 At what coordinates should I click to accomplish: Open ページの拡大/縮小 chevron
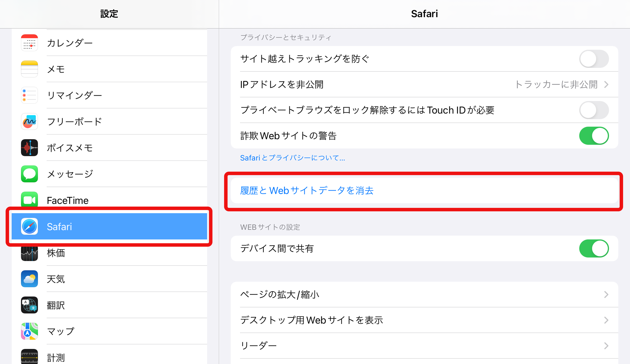pyautogui.click(x=606, y=295)
